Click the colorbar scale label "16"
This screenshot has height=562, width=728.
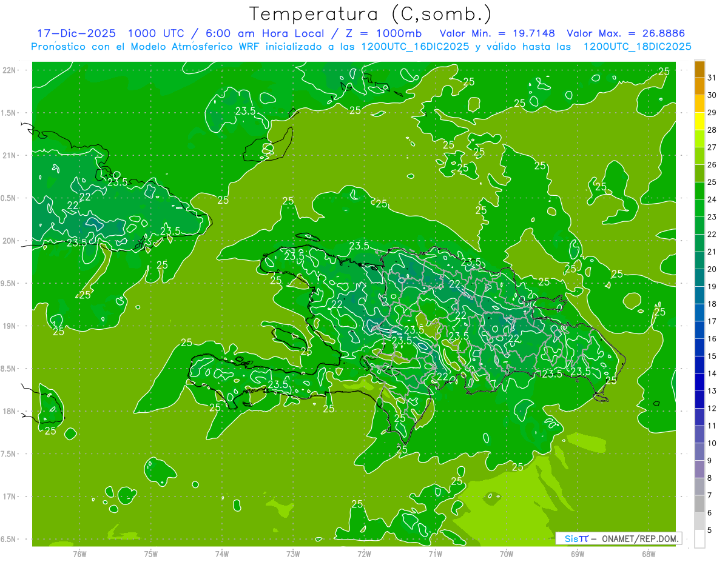[x=712, y=339]
